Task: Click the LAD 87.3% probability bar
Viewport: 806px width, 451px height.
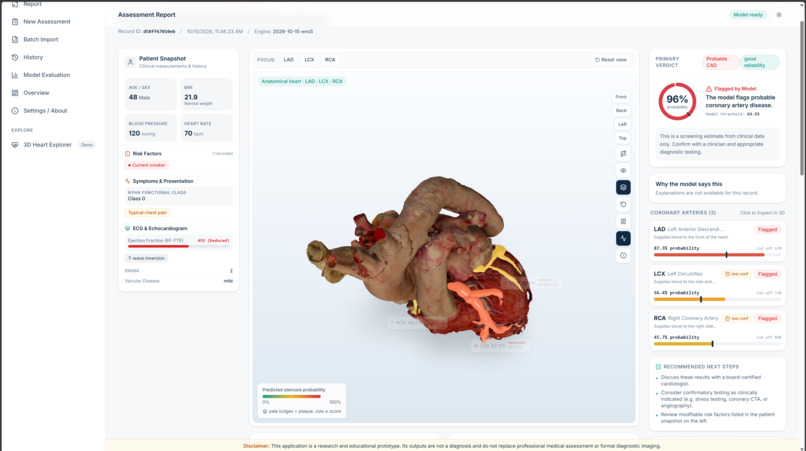Action: coord(717,255)
